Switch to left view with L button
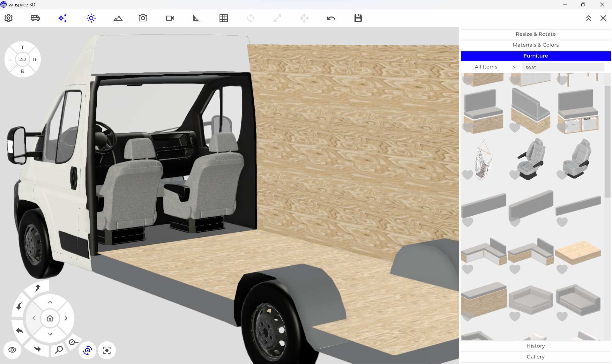This screenshot has height=364, width=612. [11, 59]
